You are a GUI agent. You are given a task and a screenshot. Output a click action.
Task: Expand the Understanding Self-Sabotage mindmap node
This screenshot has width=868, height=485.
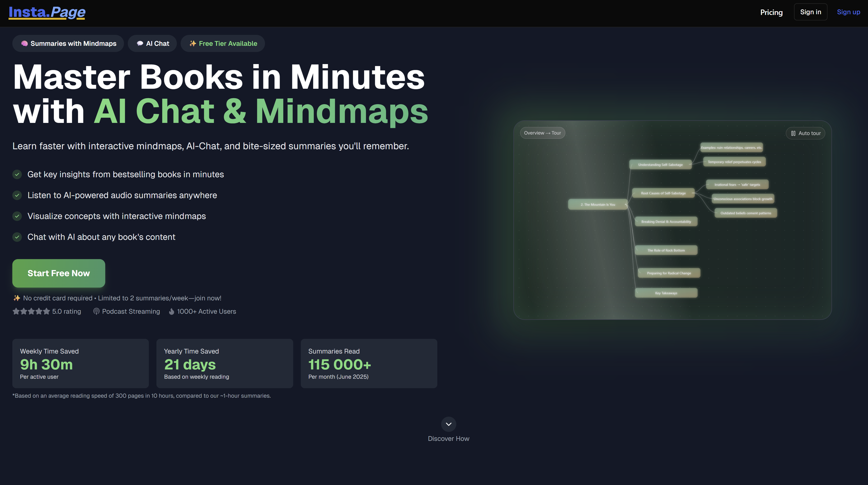point(660,165)
